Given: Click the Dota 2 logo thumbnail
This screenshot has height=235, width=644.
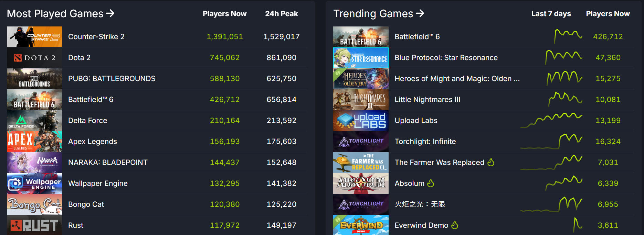Looking at the screenshot, I should pyautogui.click(x=34, y=58).
